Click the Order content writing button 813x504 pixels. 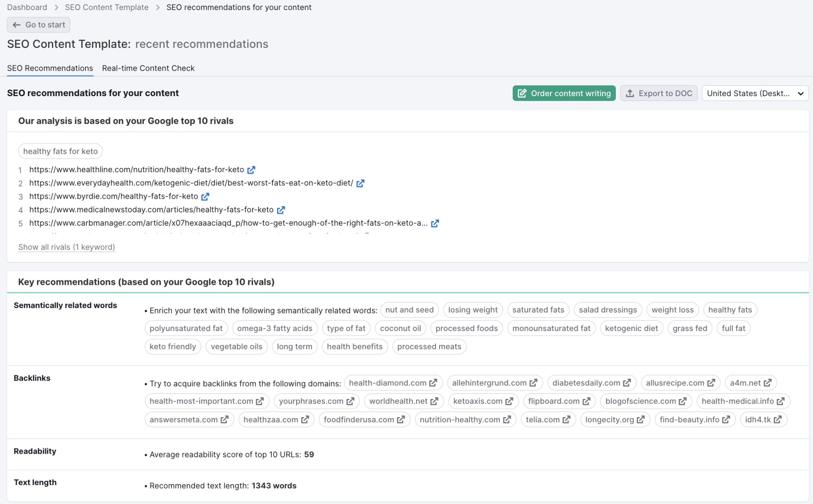click(563, 93)
